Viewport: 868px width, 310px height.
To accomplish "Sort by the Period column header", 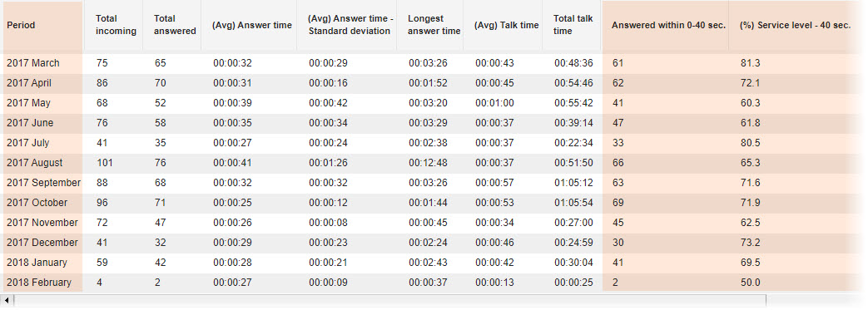I will click(42, 25).
